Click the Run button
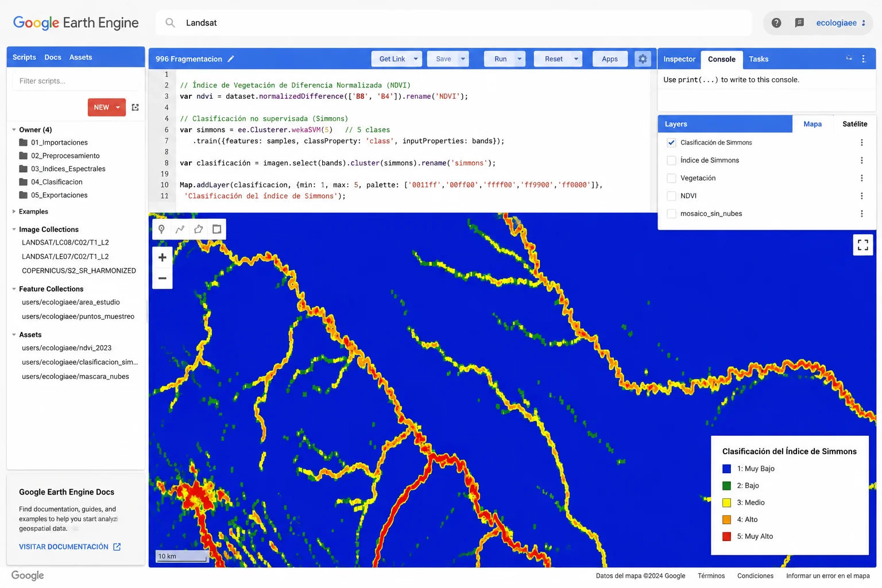Viewport: 882px width, 588px height. pyautogui.click(x=500, y=59)
